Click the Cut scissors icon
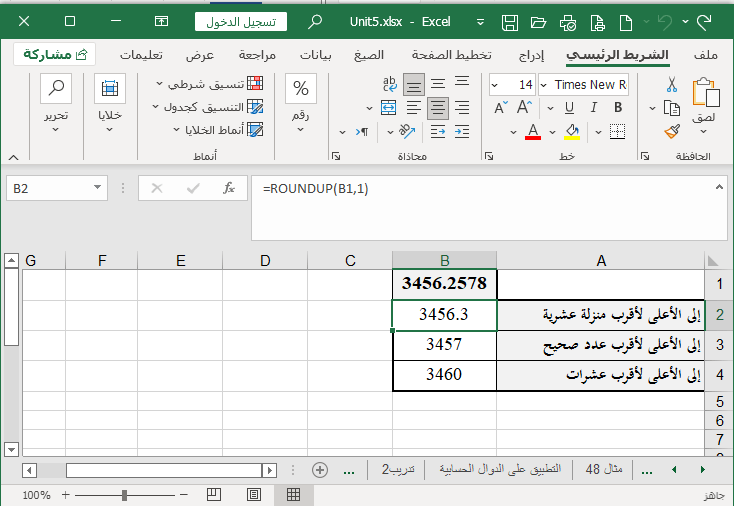 tap(672, 86)
